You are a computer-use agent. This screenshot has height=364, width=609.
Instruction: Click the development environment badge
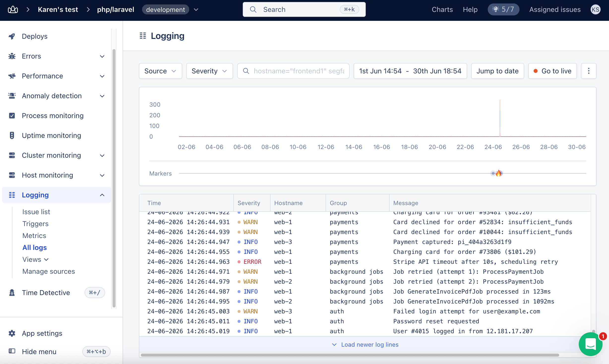(165, 10)
